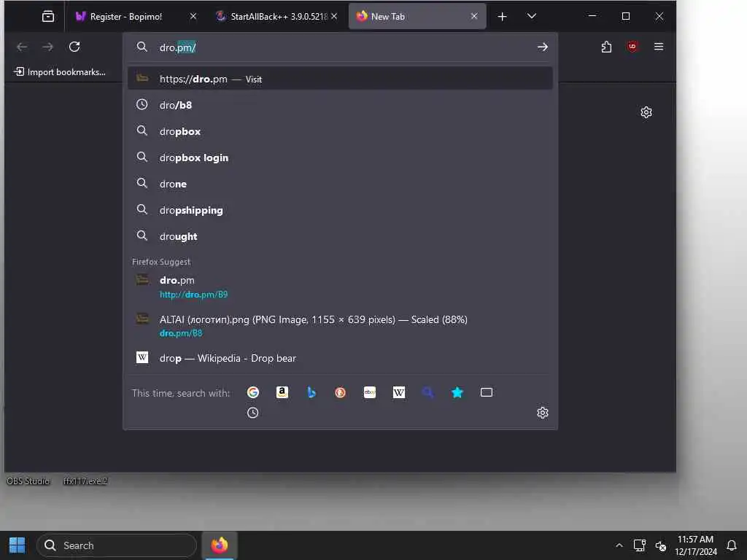Go back using the back arrow

pyautogui.click(x=22, y=47)
